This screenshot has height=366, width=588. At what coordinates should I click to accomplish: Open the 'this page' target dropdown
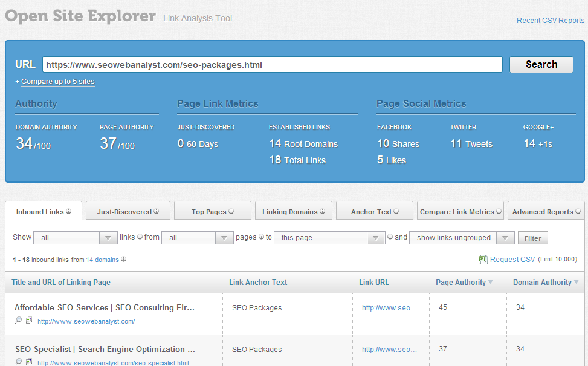pyautogui.click(x=329, y=238)
